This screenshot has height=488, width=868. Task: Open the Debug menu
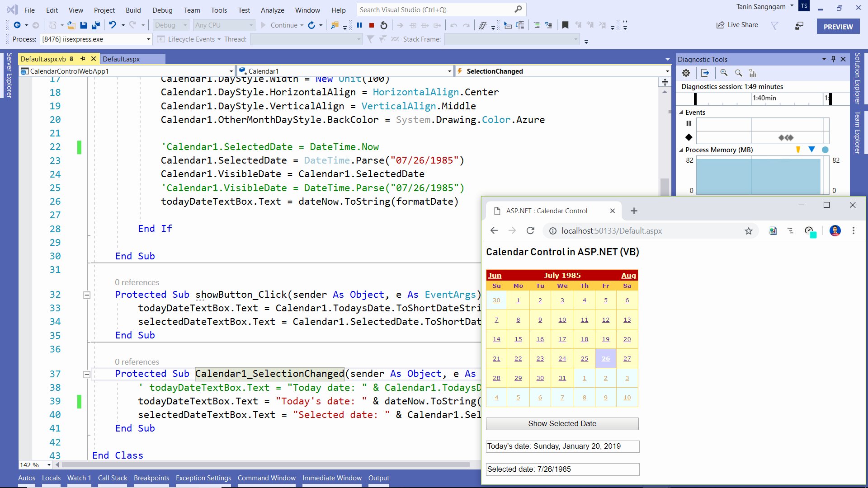pos(162,10)
